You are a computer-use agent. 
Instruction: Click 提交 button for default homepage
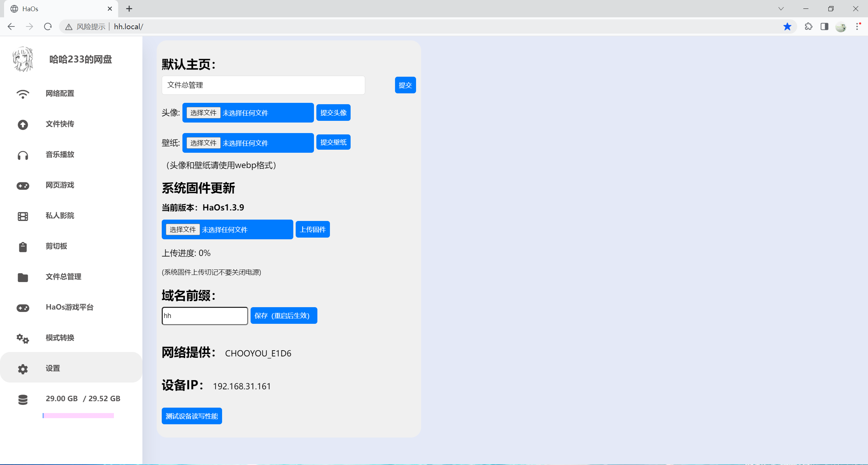[406, 85]
